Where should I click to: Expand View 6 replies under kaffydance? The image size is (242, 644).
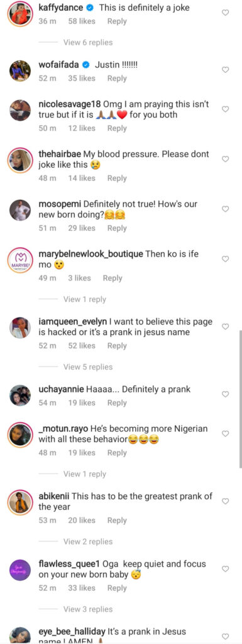[x=88, y=42]
